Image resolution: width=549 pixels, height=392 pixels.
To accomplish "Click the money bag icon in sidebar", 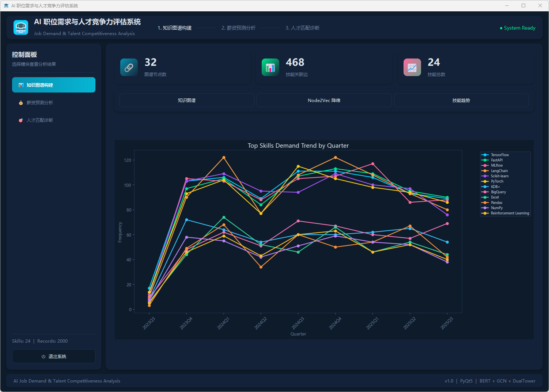I will [x=21, y=103].
